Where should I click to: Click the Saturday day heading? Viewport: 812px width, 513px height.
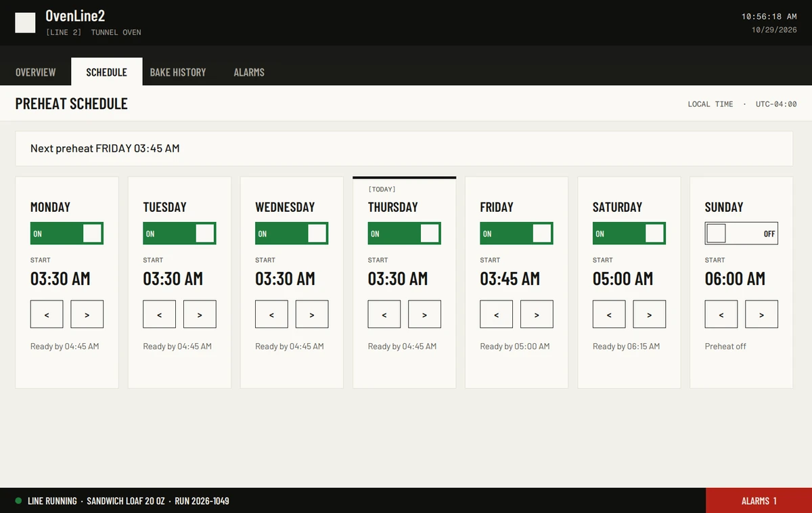click(618, 207)
